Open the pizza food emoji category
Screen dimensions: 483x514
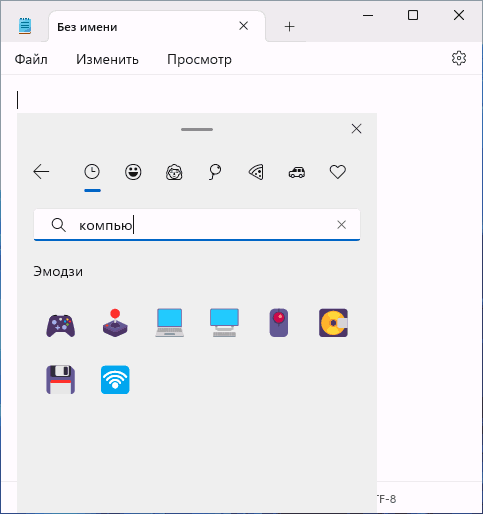point(256,172)
